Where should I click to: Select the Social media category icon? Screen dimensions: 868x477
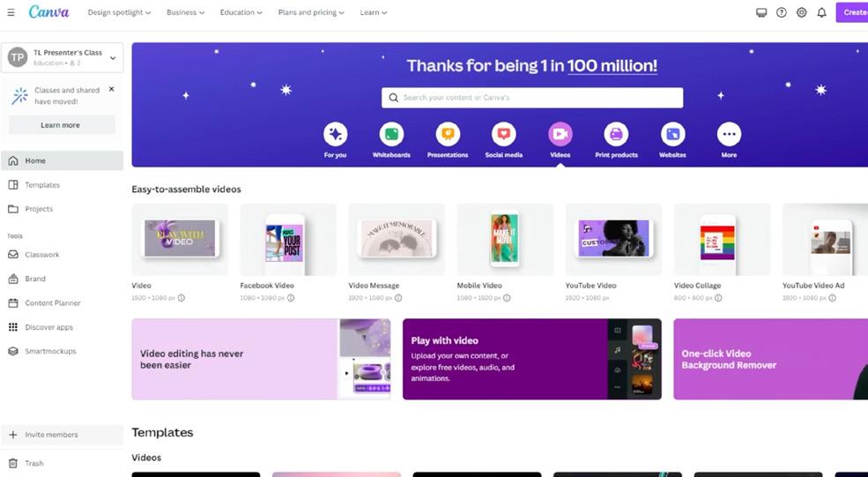[504, 134]
